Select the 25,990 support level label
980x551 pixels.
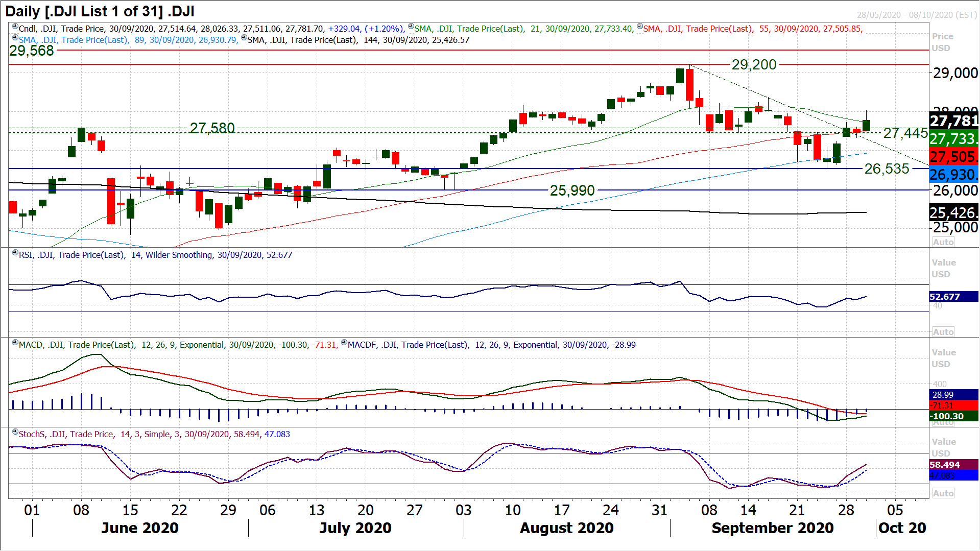[x=572, y=190]
